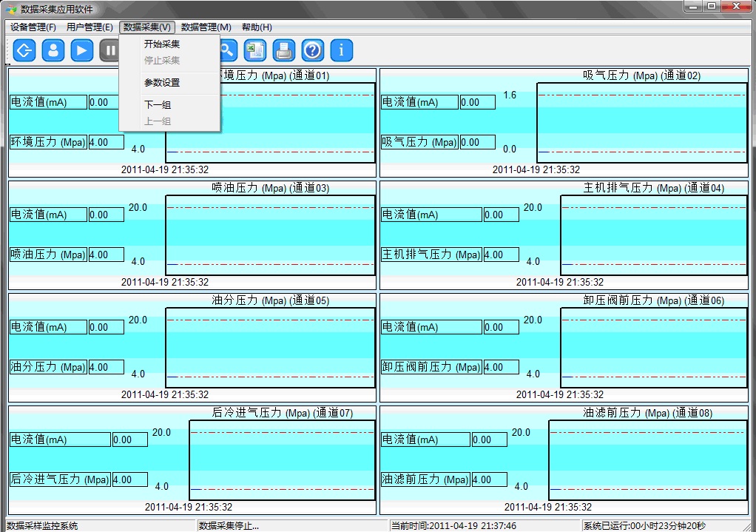Click the 后冷进气压力 channel 07 chart
Image resolution: width=756 pixels, height=532 pixels.
click(283, 460)
